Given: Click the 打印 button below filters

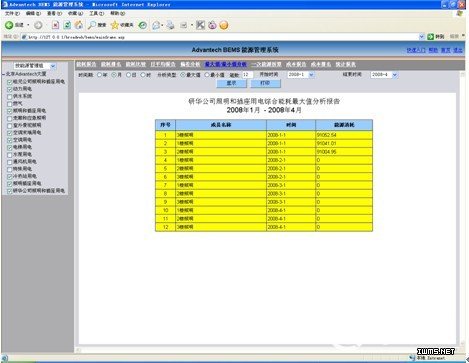Looking at the screenshot, I should pos(265,83).
